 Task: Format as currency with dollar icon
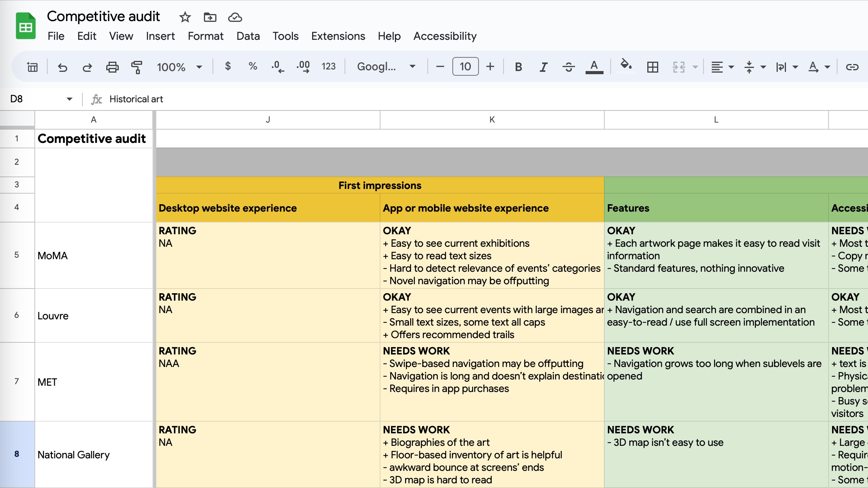tap(228, 66)
